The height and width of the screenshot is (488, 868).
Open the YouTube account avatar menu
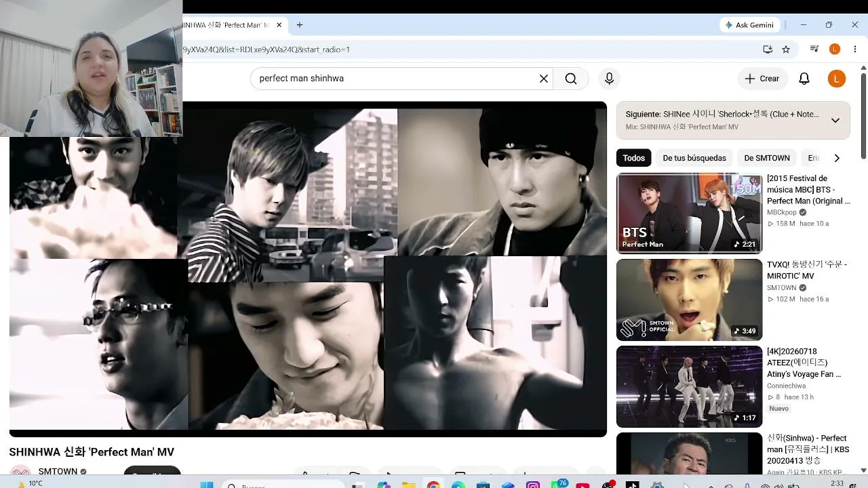pyautogui.click(x=837, y=79)
